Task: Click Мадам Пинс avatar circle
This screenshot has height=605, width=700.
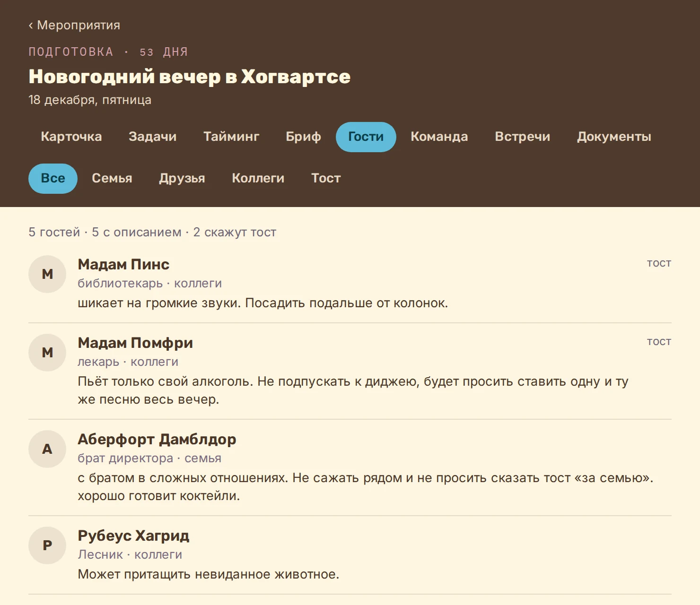Action: 47,274
